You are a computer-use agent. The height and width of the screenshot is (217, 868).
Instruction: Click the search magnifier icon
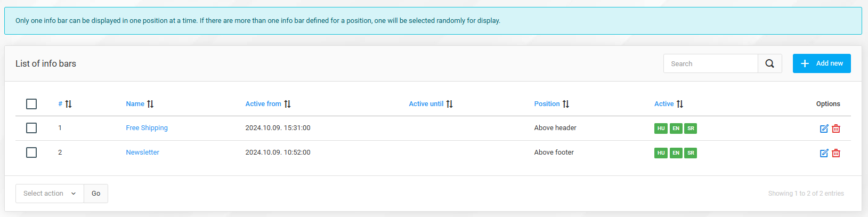click(769, 63)
